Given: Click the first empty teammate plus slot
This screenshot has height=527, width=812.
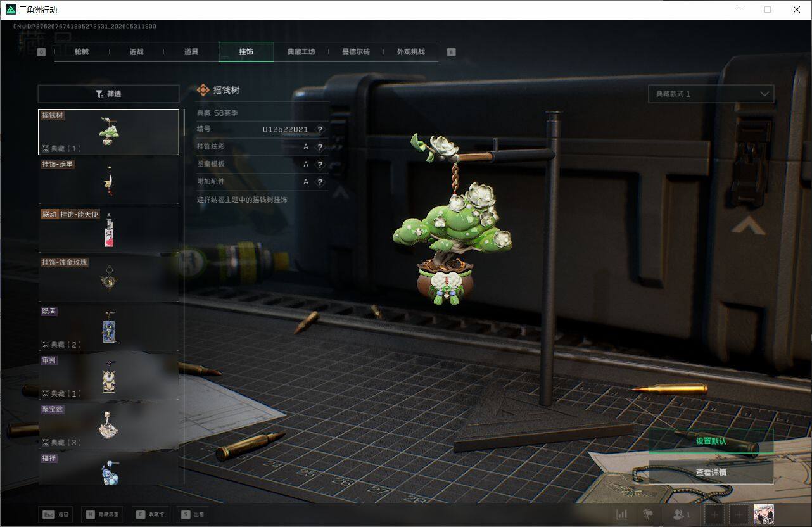Looking at the screenshot, I should [x=714, y=515].
